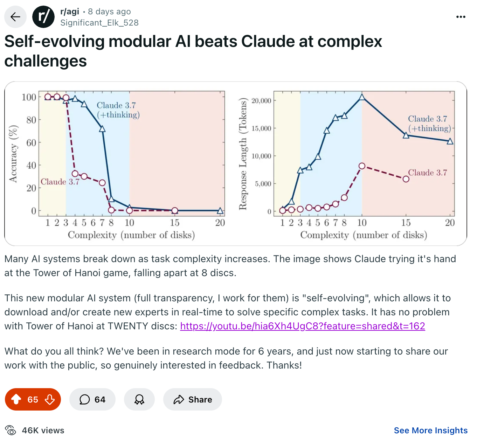This screenshot has height=448, width=477.
Task: Click the views eye icon
Action: point(12,430)
